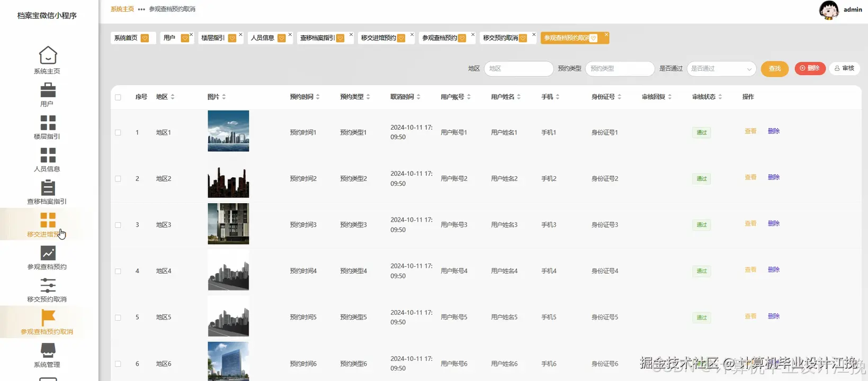Image resolution: width=868 pixels, height=381 pixels.
Task: Sort by 预约类型 column
Action: click(x=368, y=97)
